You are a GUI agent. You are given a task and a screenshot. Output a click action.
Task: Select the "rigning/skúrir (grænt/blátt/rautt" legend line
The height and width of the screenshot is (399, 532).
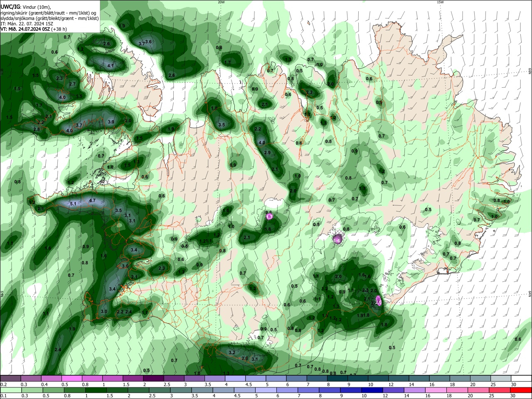pyautogui.click(x=49, y=13)
